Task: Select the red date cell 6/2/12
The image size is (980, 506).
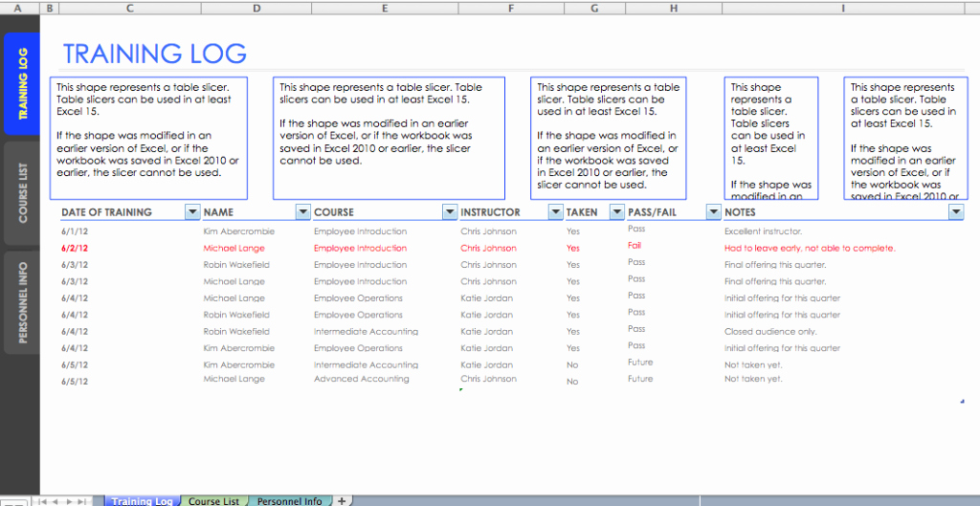Action: pos(75,248)
